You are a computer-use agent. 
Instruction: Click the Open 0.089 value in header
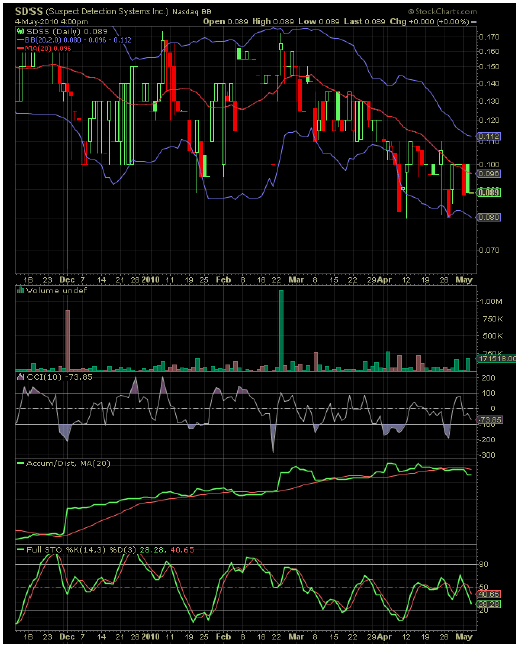pyautogui.click(x=227, y=21)
